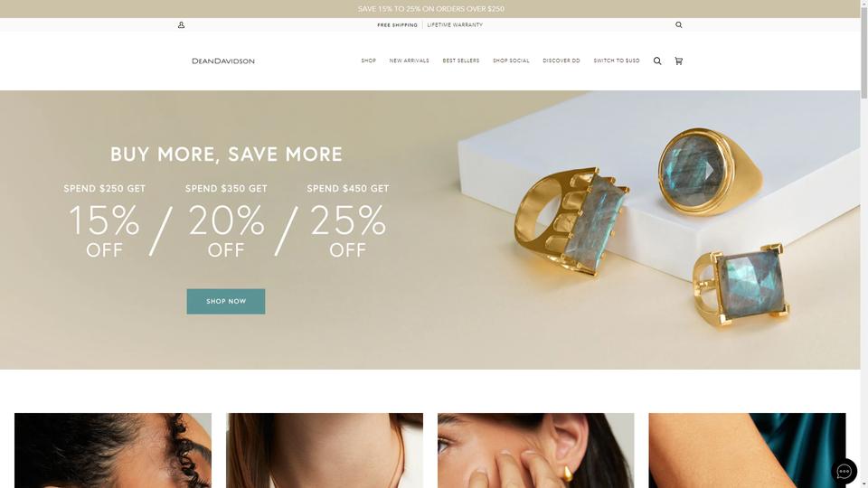This screenshot has width=868, height=488.
Task: Open the teal fabric wrist category thumbnail
Action: pyautogui.click(x=748, y=450)
